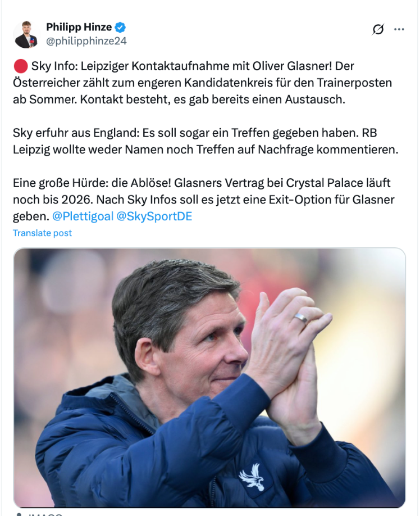The width and height of the screenshot is (420, 516).
Task: Open the @philipphinze24 handle
Action: (x=86, y=41)
